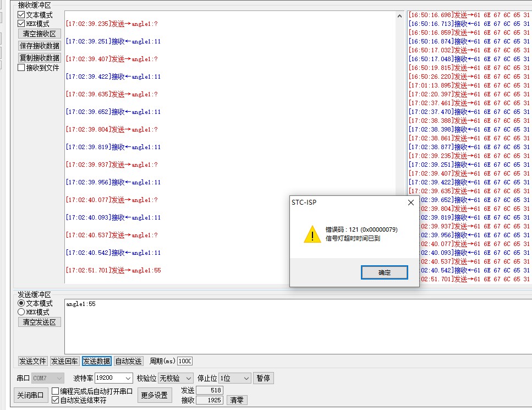
Task: Toggle 自动发送结束符 checkbox
Action: click(56, 400)
